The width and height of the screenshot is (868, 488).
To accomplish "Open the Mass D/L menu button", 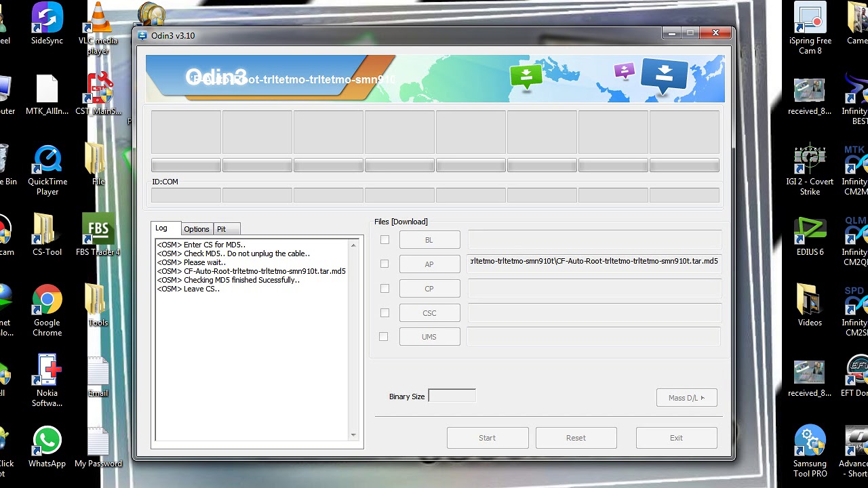I will tap(686, 398).
